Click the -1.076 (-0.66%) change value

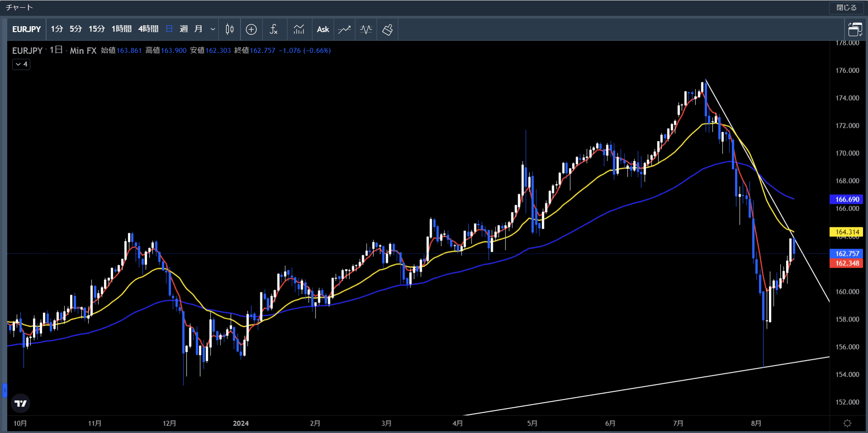pyautogui.click(x=305, y=51)
